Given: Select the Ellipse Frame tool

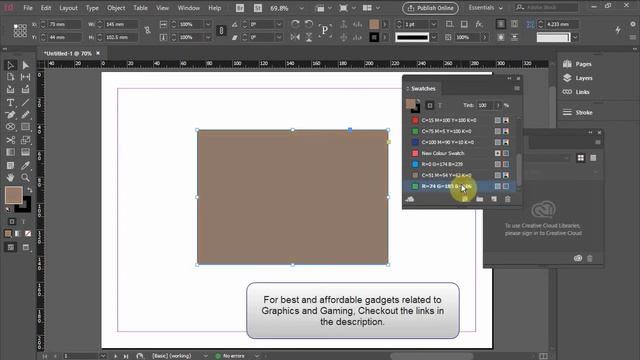Looking at the screenshot, I should 10,127.
